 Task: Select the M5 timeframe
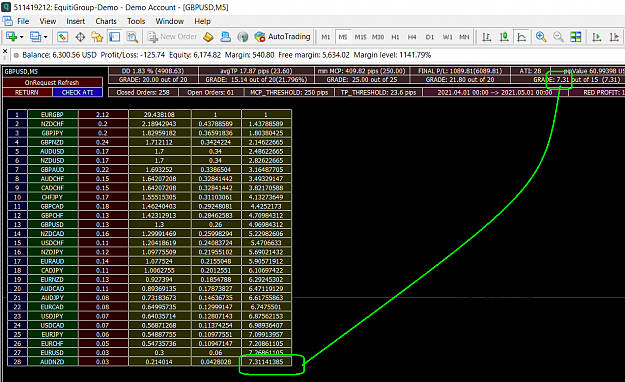point(343,37)
